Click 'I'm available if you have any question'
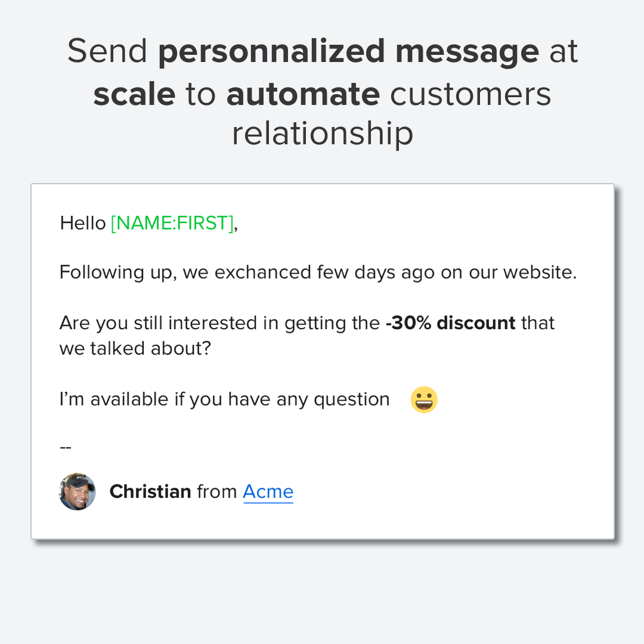 click(x=224, y=400)
